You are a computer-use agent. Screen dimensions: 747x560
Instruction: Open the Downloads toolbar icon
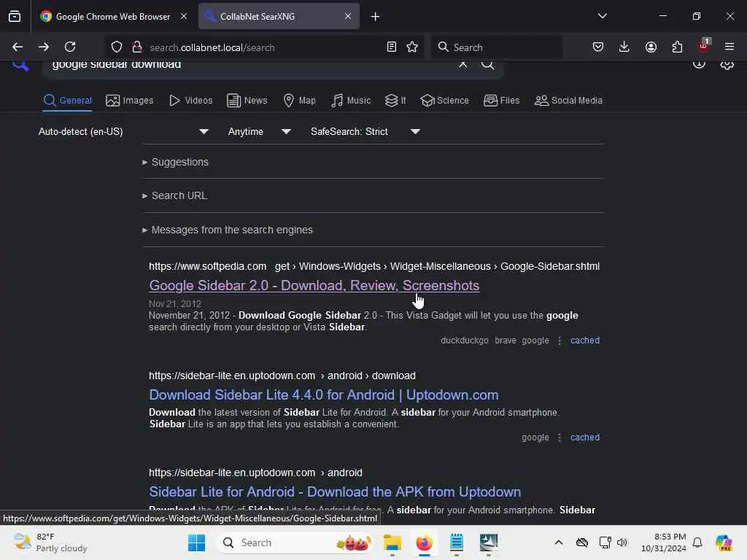pos(624,47)
